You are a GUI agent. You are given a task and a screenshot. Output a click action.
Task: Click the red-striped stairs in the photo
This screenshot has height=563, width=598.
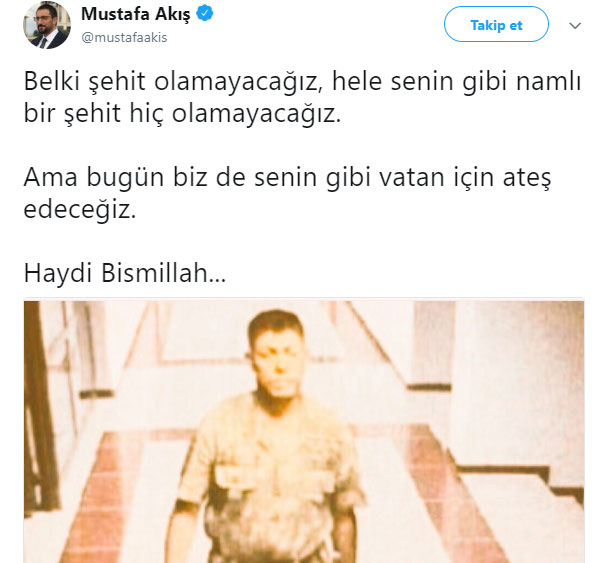(x=101, y=496)
